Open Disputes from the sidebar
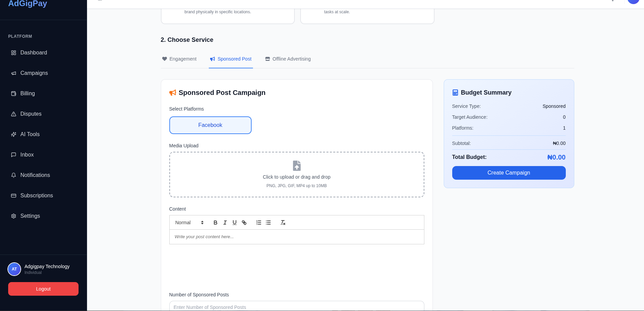The height and width of the screenshot is (311, 644). coord(44,114)
